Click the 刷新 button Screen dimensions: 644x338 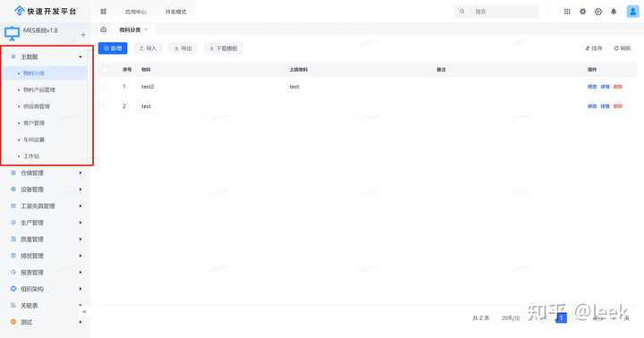[x=623, y=48]
